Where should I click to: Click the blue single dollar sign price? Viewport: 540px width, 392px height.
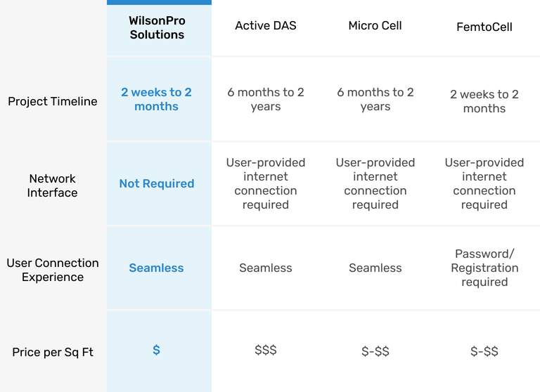coord(156,350)
